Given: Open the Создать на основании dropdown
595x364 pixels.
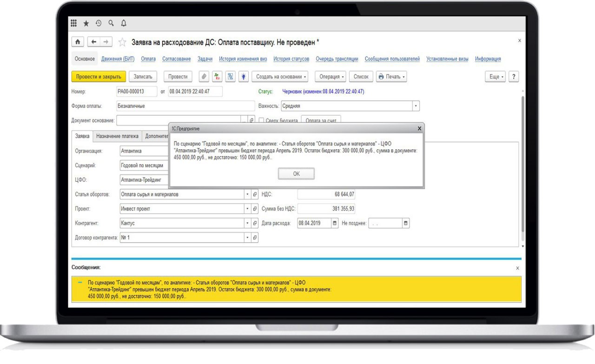Looking at the screenshot, I should tap(282, 77).
